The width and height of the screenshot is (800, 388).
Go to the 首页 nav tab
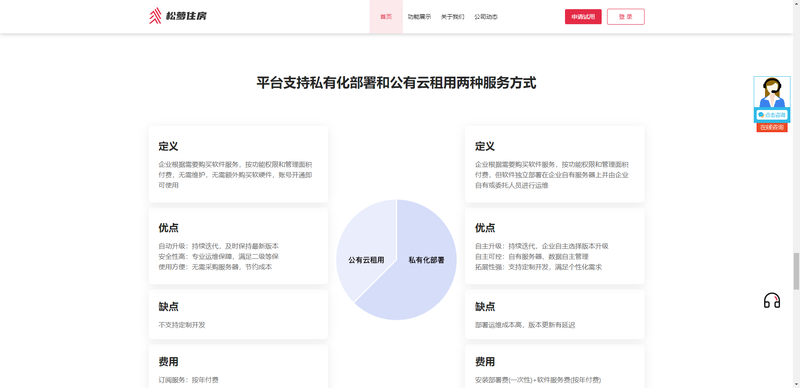[x=386, y=17]
